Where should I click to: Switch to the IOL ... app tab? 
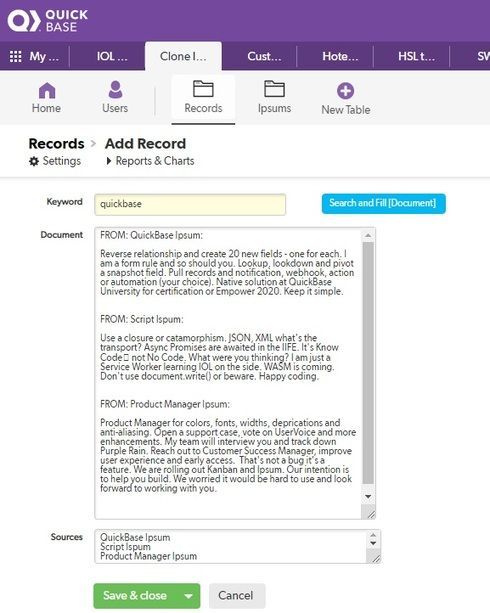tap(112, 57)
